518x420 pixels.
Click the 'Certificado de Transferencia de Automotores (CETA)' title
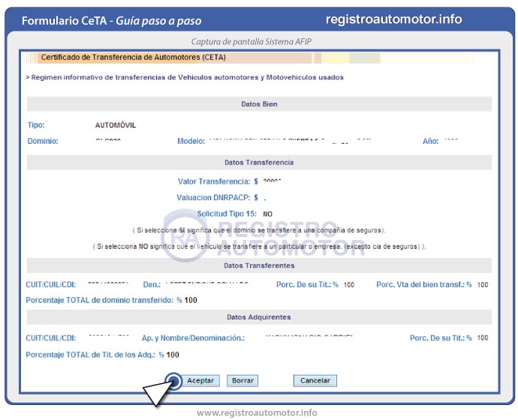click(x=134, y=58)
